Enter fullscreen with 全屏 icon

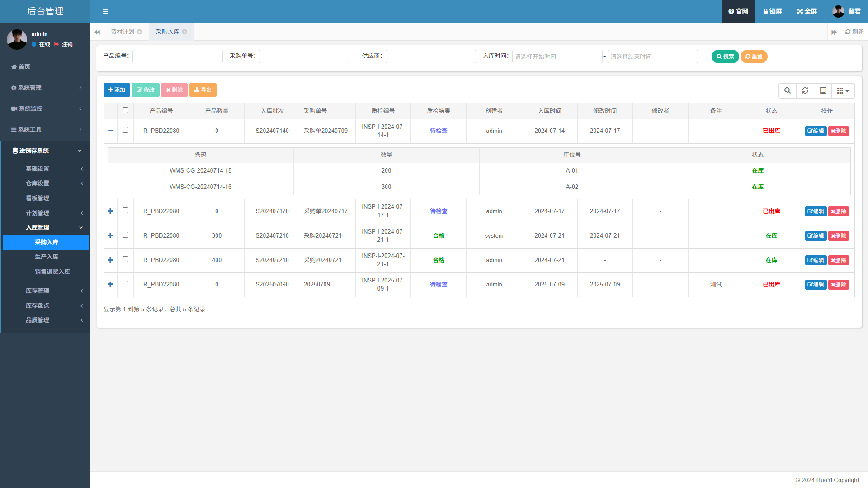pos(807,11)
